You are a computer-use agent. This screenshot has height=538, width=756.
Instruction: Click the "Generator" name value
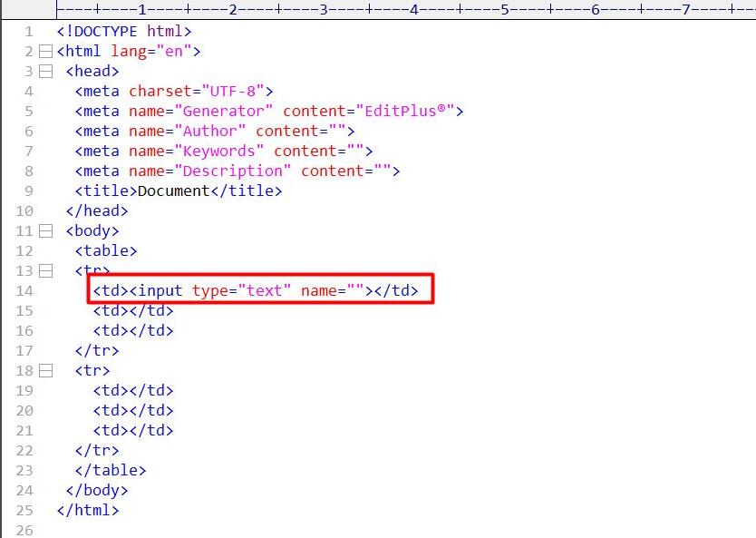pyautogui.click(x=223, y=111)
